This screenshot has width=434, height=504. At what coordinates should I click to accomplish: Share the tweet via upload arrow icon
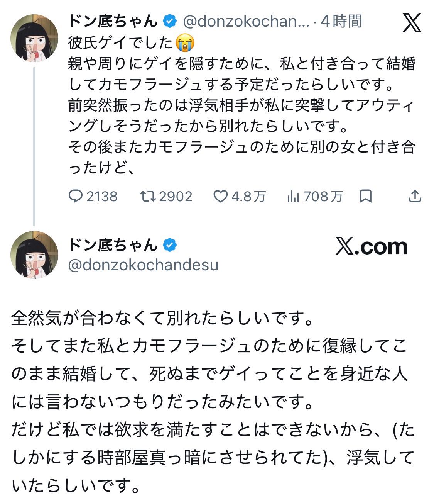[x=415, y=196]
